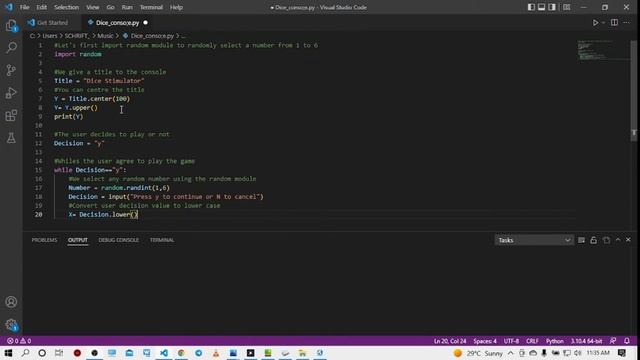
Task: Click the Music breadcrumb folder
Action: coord(105,36)
